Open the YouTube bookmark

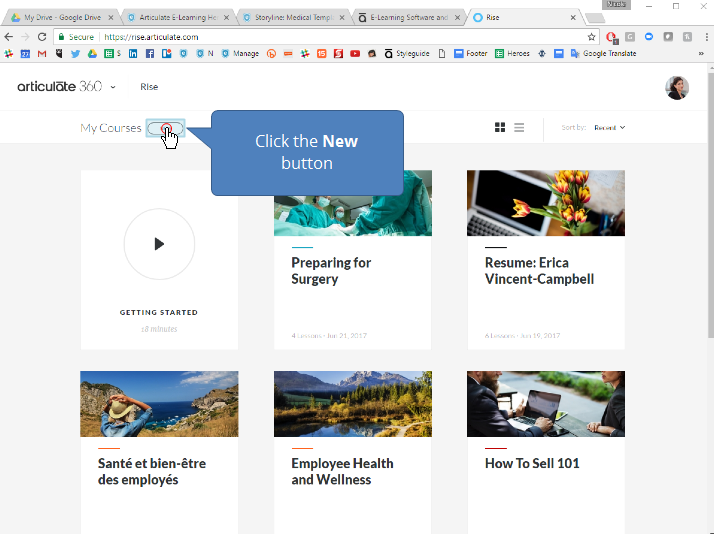(x=355, y=54)
